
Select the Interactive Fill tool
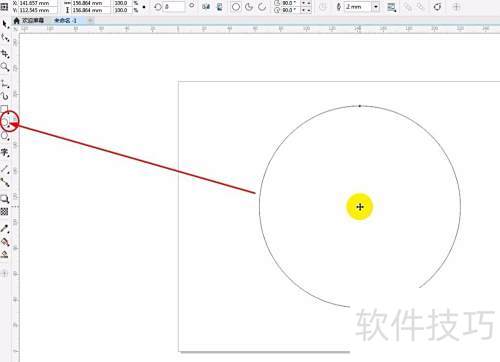point(5,242)
